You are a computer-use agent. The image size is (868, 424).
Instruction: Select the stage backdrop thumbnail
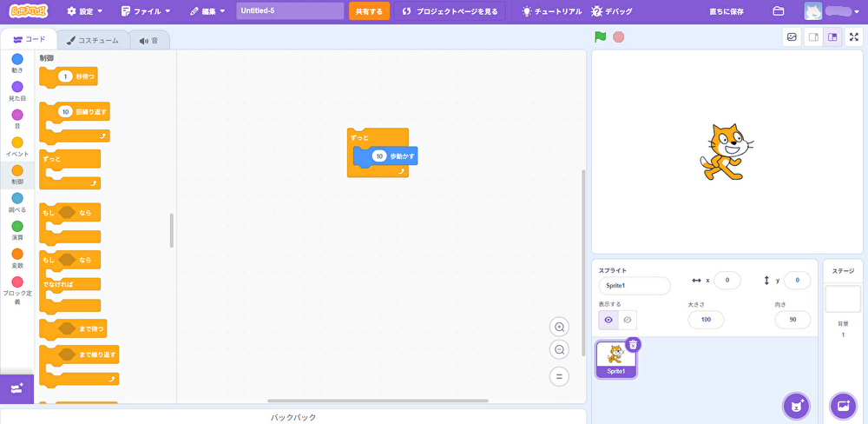coord(843,299)
